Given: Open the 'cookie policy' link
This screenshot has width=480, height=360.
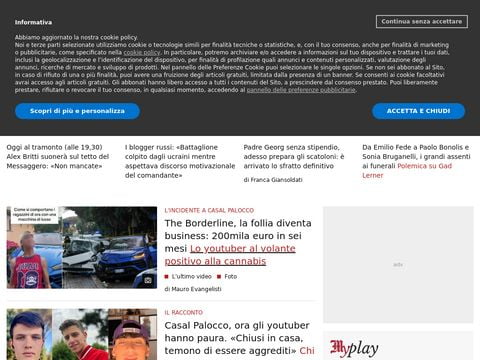Looking at the screenshot, I should click(142, 52).
